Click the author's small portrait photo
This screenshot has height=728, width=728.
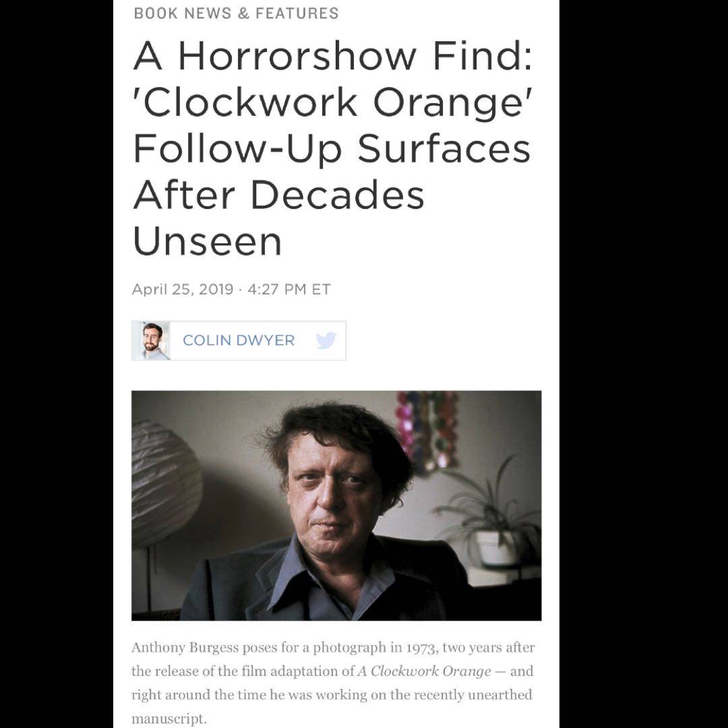click(151, 341)
